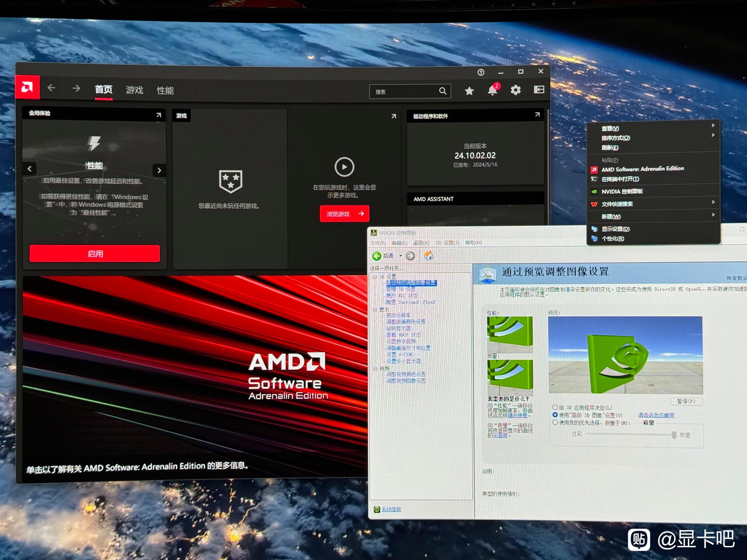The width and height of the screenshot is (747, 560).
Task: Open AMD Software help question-mark icon
Action: (481, 72)
